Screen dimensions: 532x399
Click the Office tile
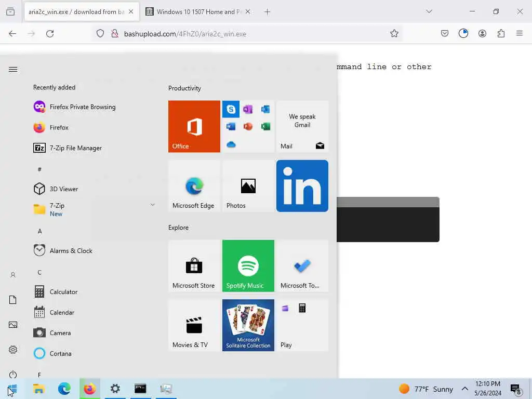[x=194, y=126]
